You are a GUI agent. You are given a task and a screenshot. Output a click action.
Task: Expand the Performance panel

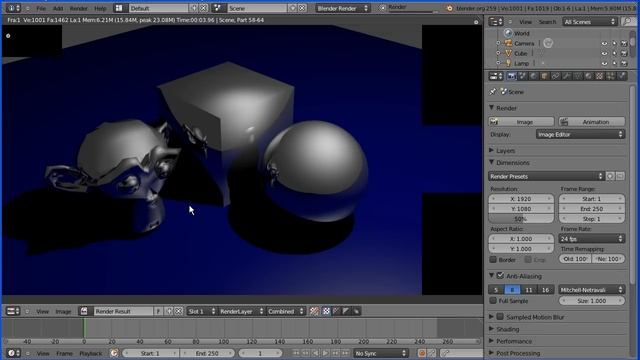pyautogui.click(x=513, y=341)
